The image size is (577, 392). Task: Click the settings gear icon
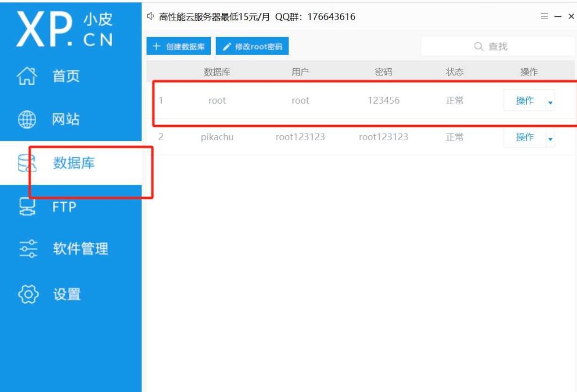(28, 294)
